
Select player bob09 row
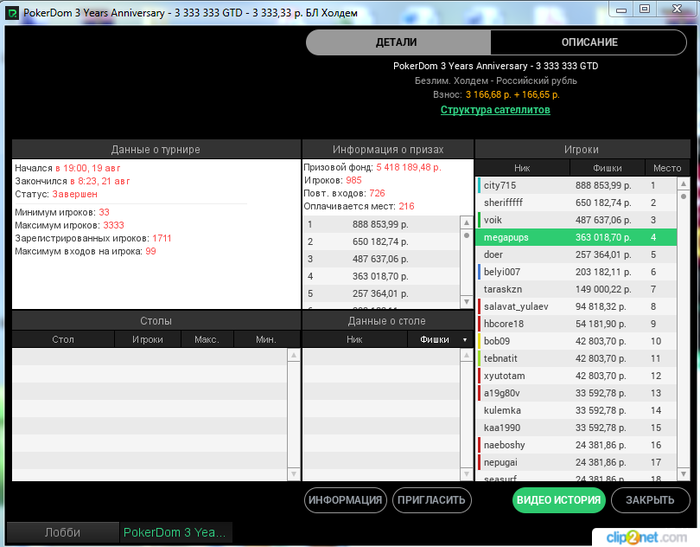(x=576, y=341)
